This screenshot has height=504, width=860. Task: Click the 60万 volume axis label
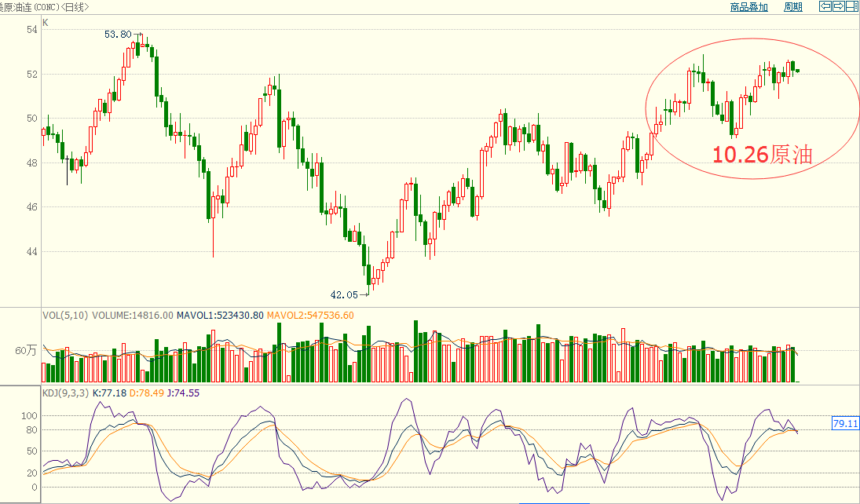pos(27,350)
